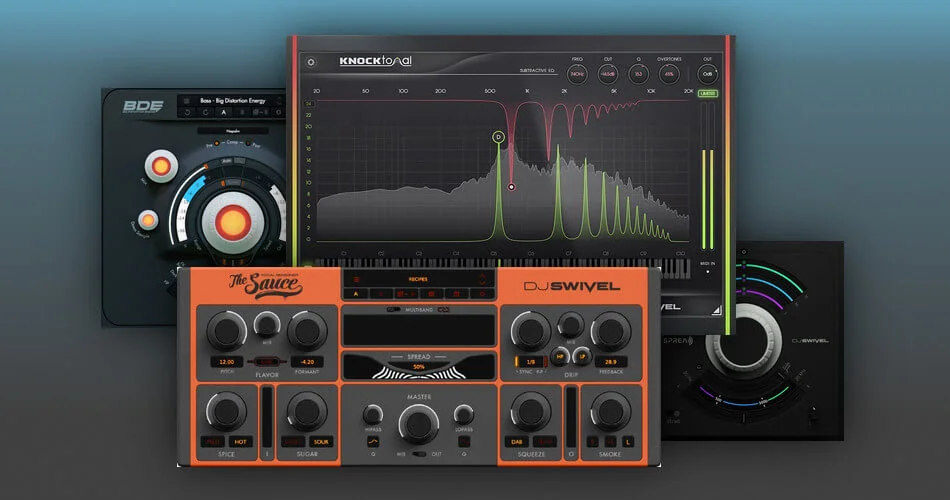950x500 pixels.
Task: Toggle the green Limiter button in Knocktonal
Action: coord(708,93)
